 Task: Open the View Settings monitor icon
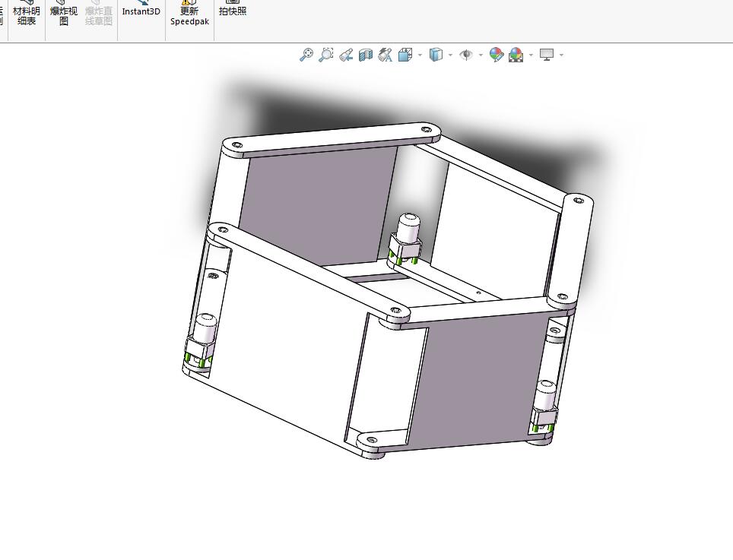(x=547, y=55)
